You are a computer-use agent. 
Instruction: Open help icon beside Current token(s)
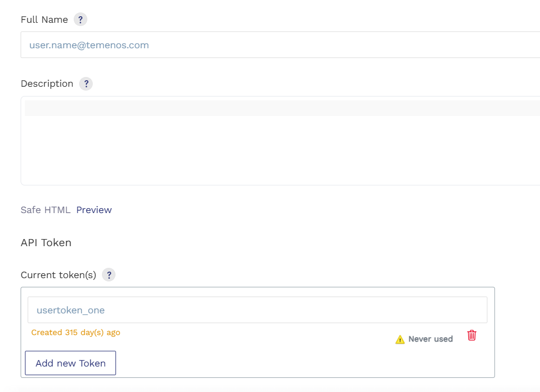tap(109, 275)
